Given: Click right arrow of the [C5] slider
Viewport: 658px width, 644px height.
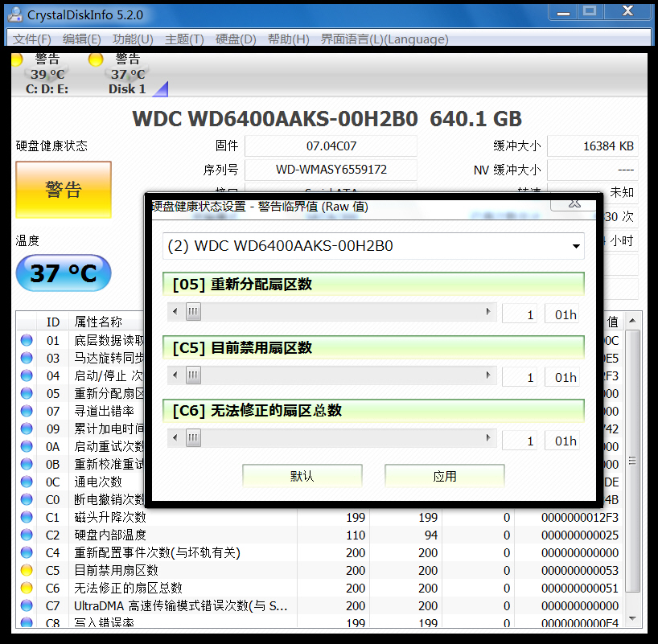Looking at the screenshot, I should (488, 375).
